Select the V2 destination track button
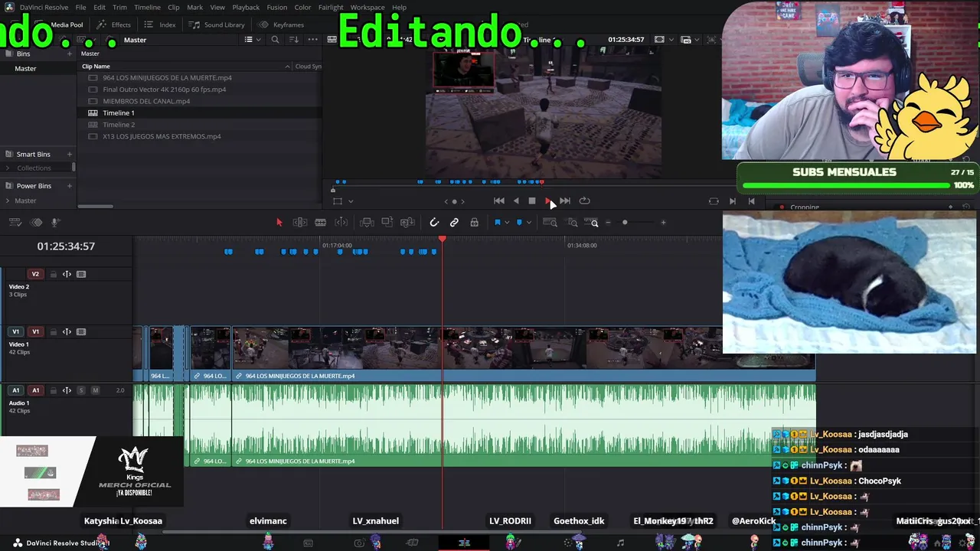980x551 pixels. 35,274
